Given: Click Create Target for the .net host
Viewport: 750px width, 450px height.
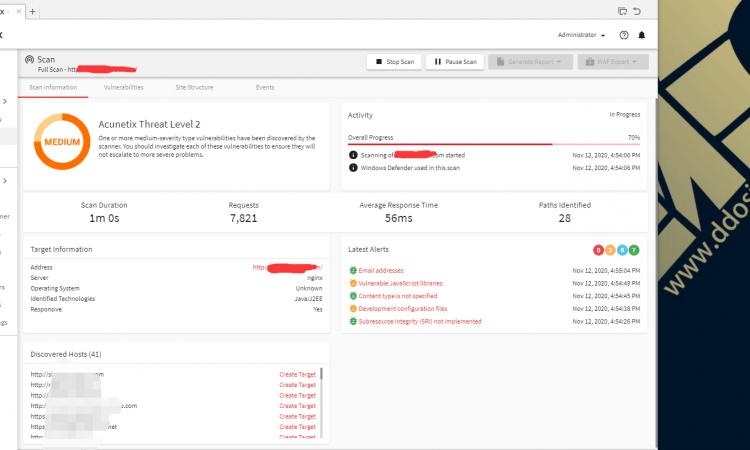Looking at the screenshot, I should point(298,427).
